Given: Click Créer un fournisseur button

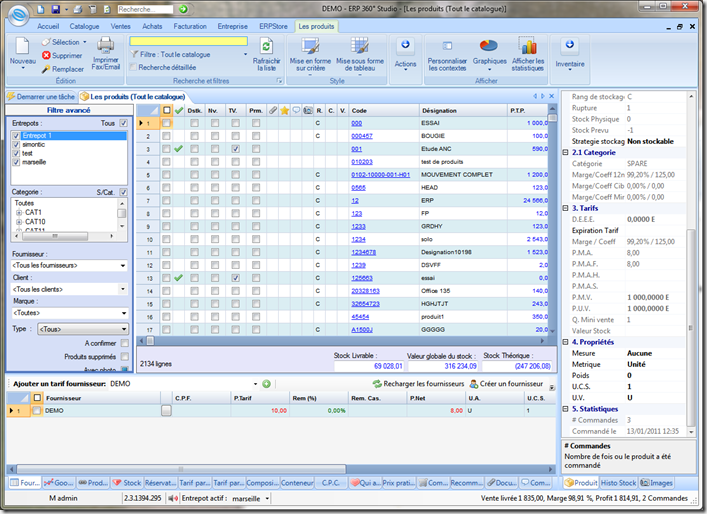Looking at the screenshot, I should point(506,384).
